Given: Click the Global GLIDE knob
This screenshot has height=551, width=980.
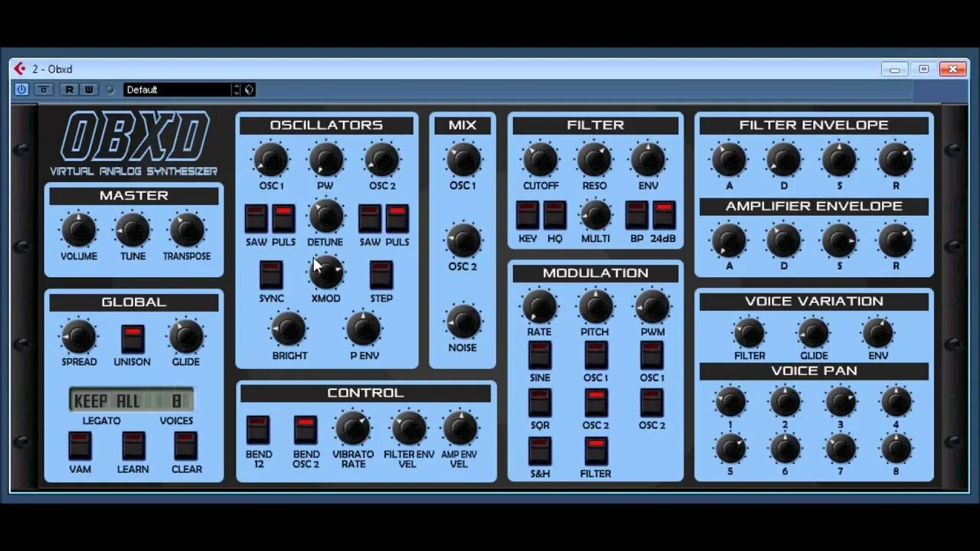Looking at the screenshot, I should tap(186, 337).
